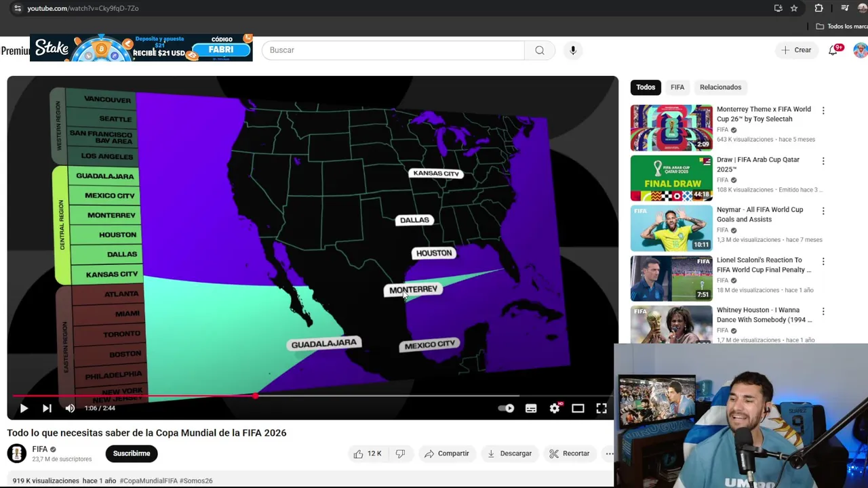Open the #CopaMundialFIFA hashtag

pyautogui.click(x=149, y=481)
